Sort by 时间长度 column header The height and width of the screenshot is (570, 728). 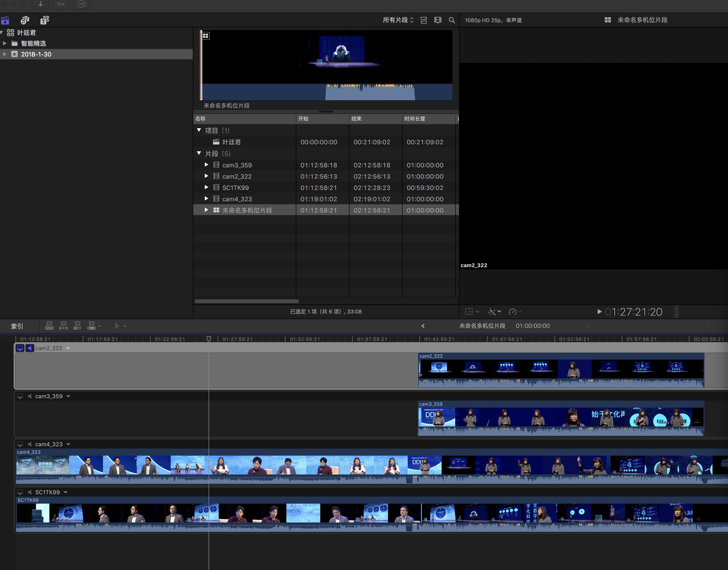pos(415,119)
